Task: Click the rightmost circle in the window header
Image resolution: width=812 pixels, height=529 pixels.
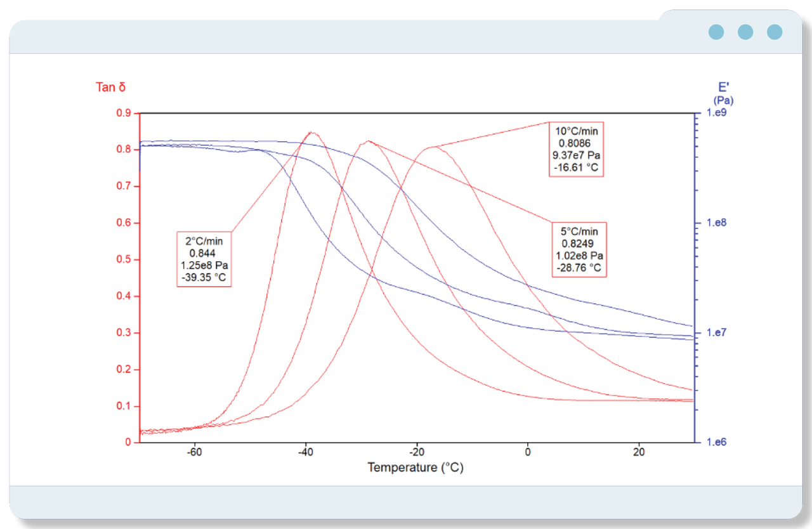Action: [775, 32]
